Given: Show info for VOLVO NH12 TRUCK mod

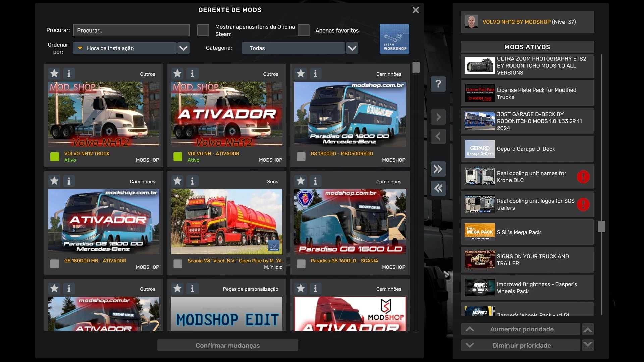Looking at the screenshot, I should pyautogui.click(x=69, y=73).
